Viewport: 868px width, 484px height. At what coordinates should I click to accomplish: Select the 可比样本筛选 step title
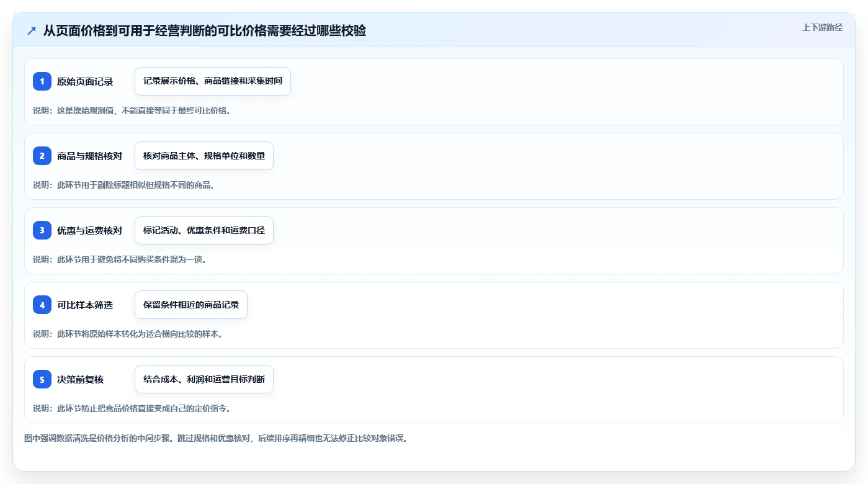click(85, 305)
